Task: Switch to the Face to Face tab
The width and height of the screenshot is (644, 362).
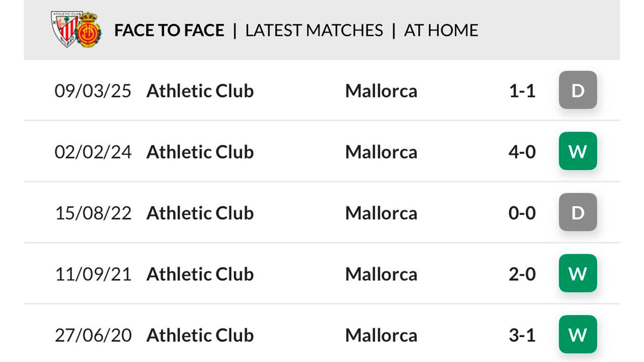Action: [x=169, y=30]
